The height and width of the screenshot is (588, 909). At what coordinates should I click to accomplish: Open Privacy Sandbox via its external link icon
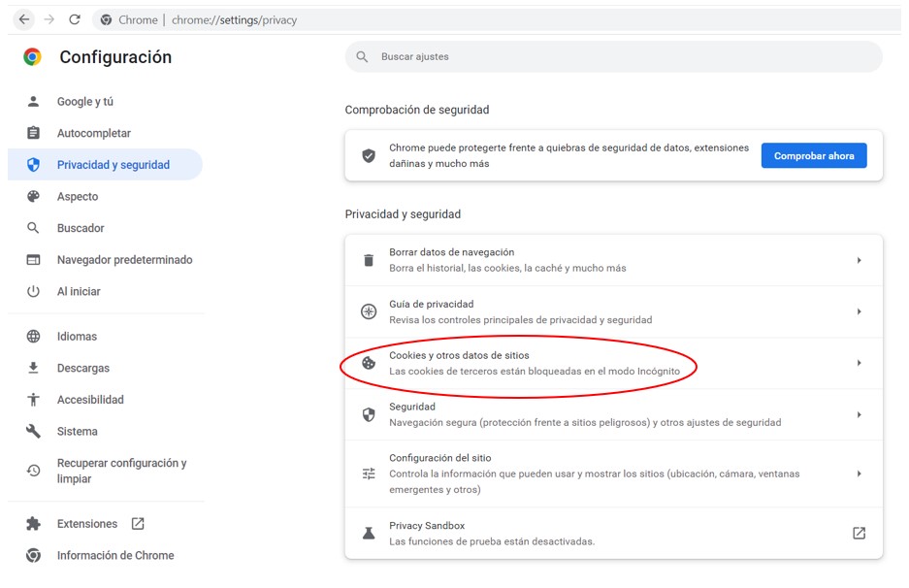click(x=859, y=533)
